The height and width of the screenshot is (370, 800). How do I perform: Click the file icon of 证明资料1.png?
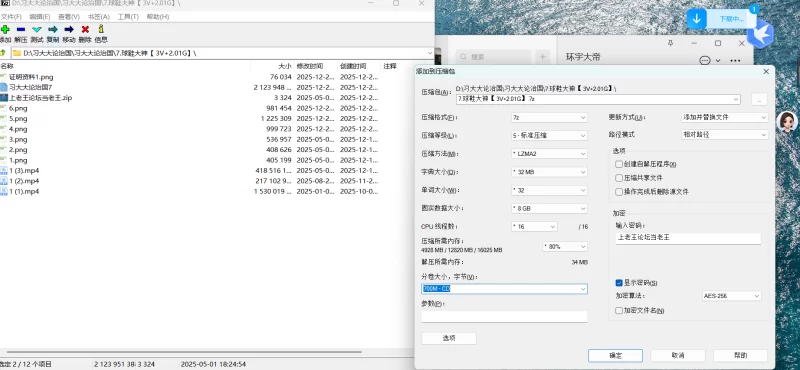4,77
